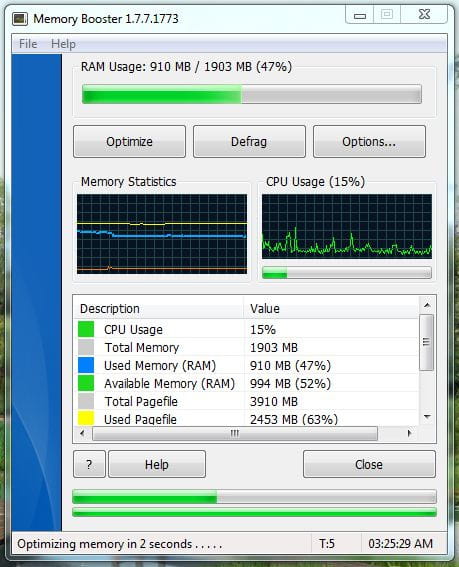Click the gray Total Pagefile color square
This screenshot has width=459, height=567.
coord(86,401)
